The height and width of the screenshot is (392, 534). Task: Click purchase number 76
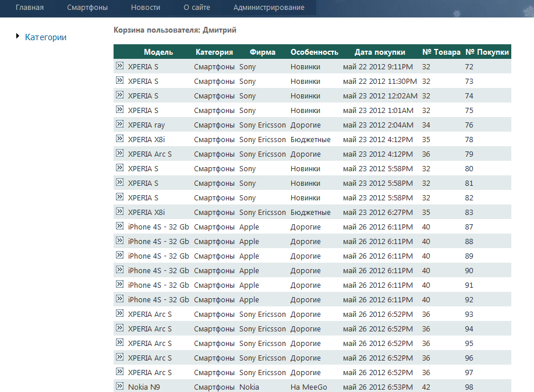(x=469, y=125)
